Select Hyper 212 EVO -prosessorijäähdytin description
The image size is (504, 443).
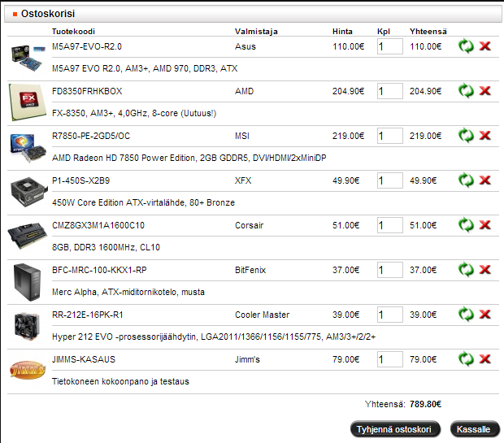[214, 337]
